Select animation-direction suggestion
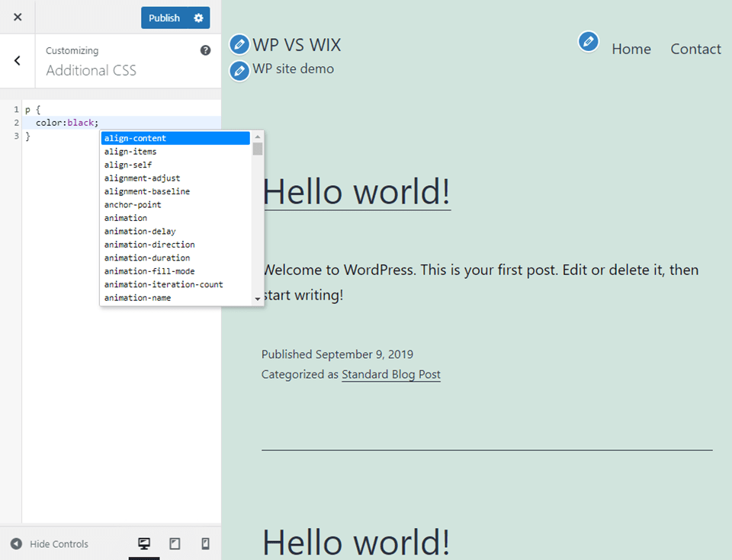 coord(175,245)
